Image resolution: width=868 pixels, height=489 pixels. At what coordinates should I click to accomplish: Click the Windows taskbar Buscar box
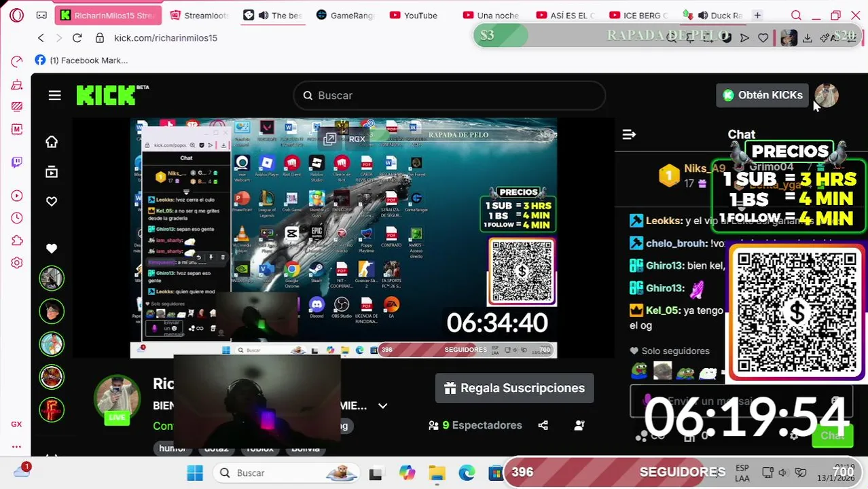[285, 473]
